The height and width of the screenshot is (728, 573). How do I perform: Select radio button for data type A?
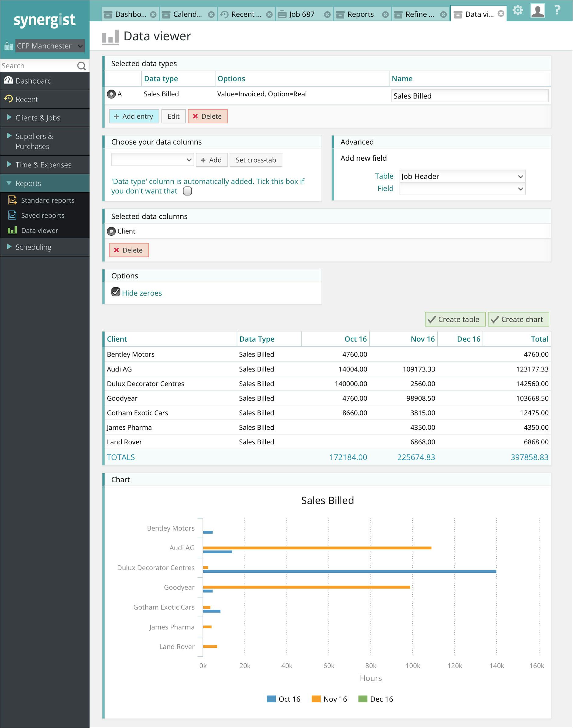coord(111,94)
